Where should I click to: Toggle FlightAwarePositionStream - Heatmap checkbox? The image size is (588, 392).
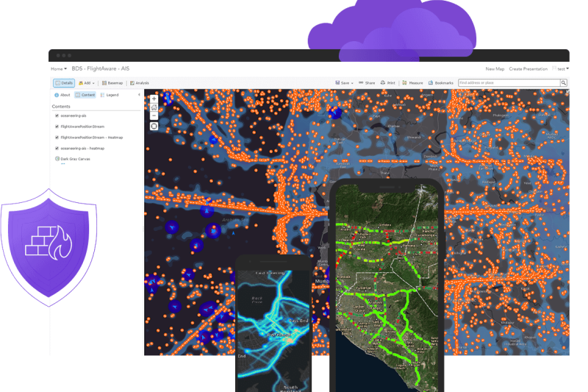tap(57, 138)
